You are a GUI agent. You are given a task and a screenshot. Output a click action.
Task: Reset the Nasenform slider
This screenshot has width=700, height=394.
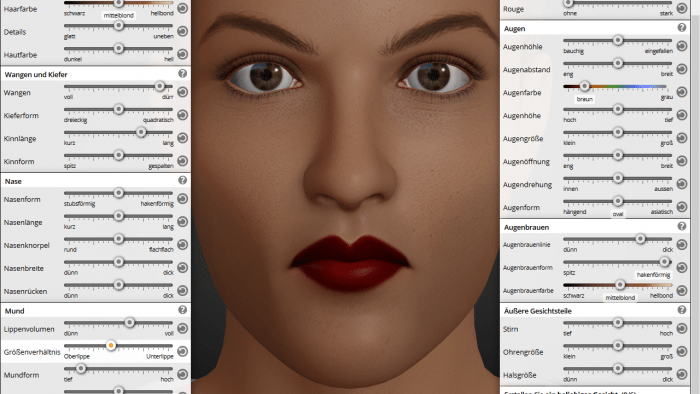pyautogui.click(x=183, y=199)
